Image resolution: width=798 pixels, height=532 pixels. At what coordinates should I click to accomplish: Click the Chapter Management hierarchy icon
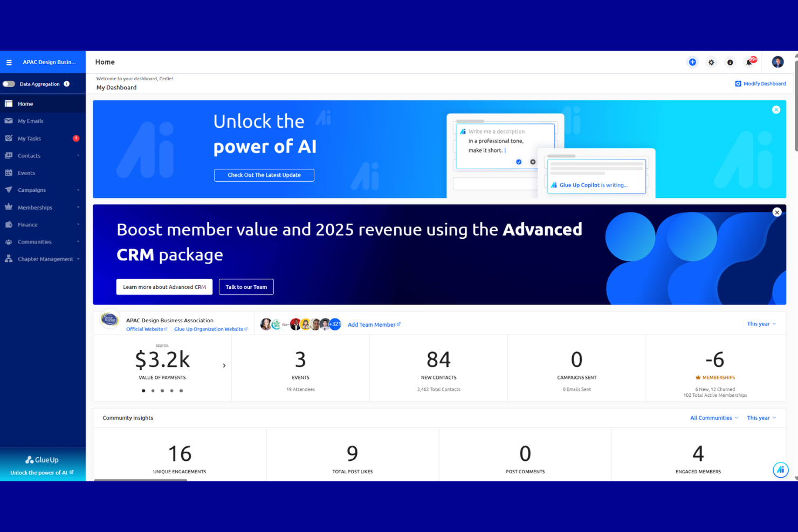click(9, 259)
